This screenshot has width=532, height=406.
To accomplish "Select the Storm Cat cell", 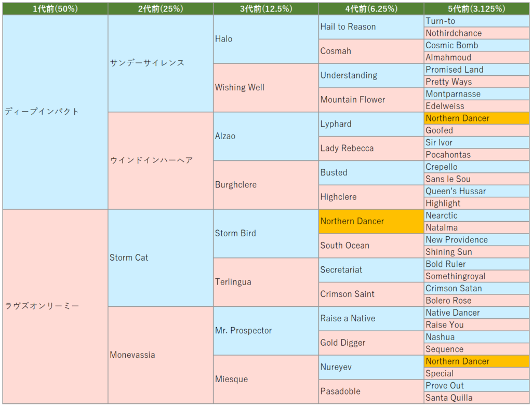I will (161, 258).
